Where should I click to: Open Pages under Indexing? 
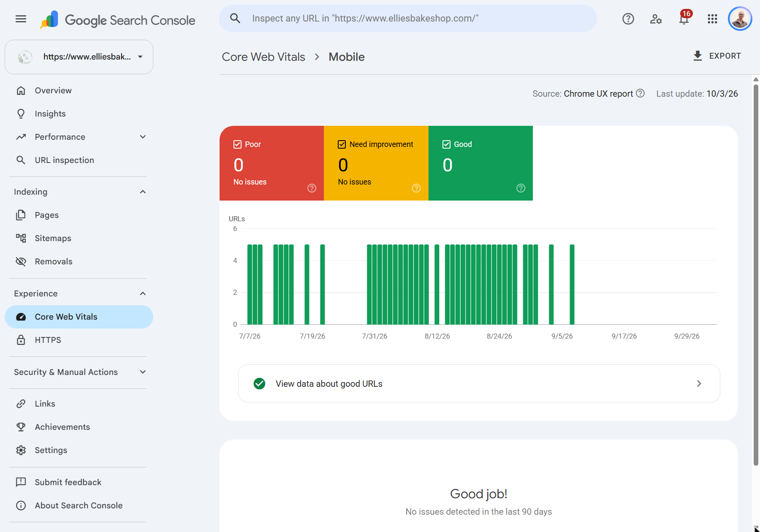(79, 215)
